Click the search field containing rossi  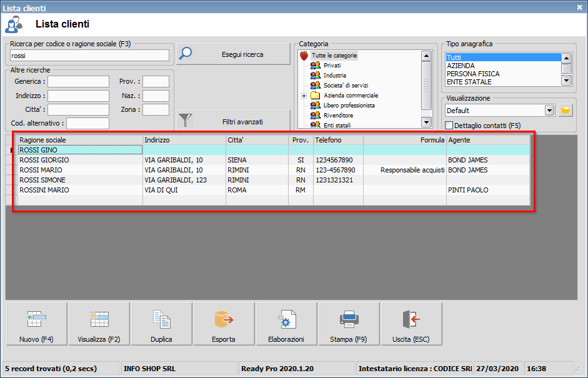pyautogui.click(x=89, y=56)
